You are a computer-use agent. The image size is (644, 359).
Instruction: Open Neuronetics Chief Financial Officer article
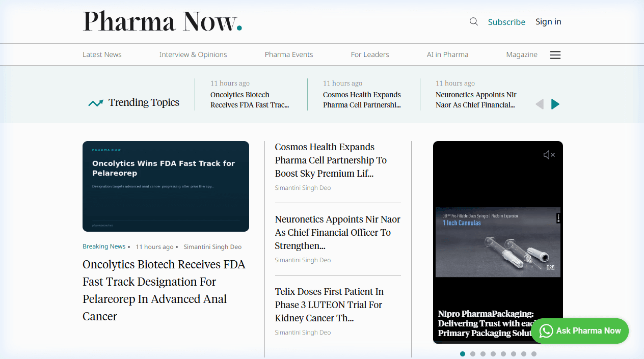click(337, 232)
